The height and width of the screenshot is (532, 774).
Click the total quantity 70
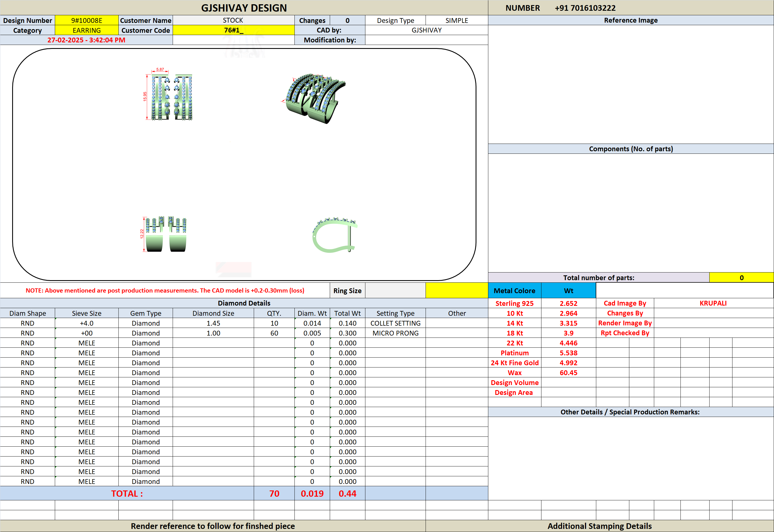274,493
